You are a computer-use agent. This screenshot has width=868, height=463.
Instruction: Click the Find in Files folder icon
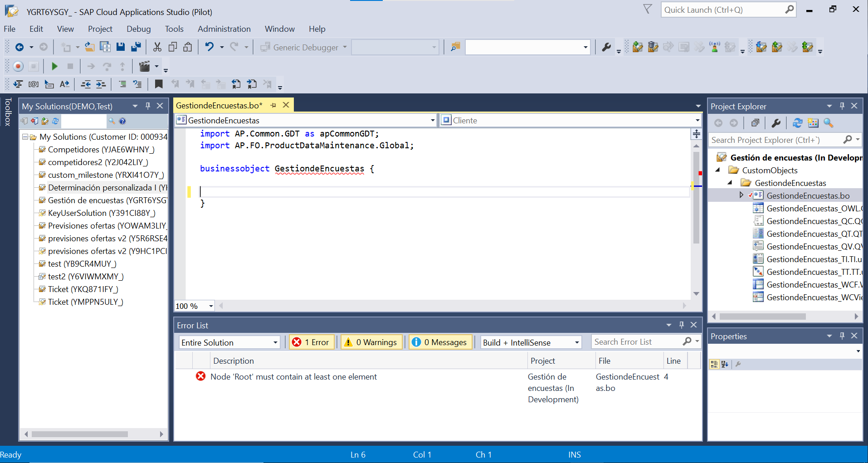point(455,47)
